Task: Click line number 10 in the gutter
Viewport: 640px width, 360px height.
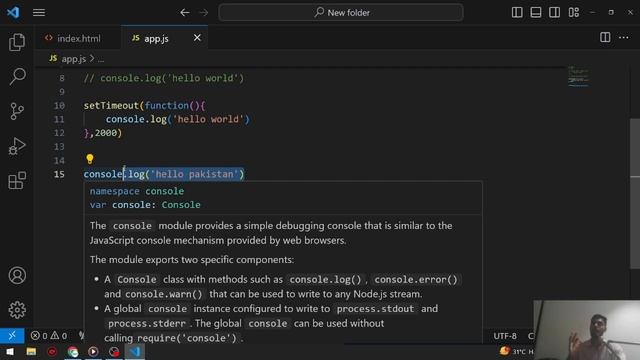Action: (59, 106)
